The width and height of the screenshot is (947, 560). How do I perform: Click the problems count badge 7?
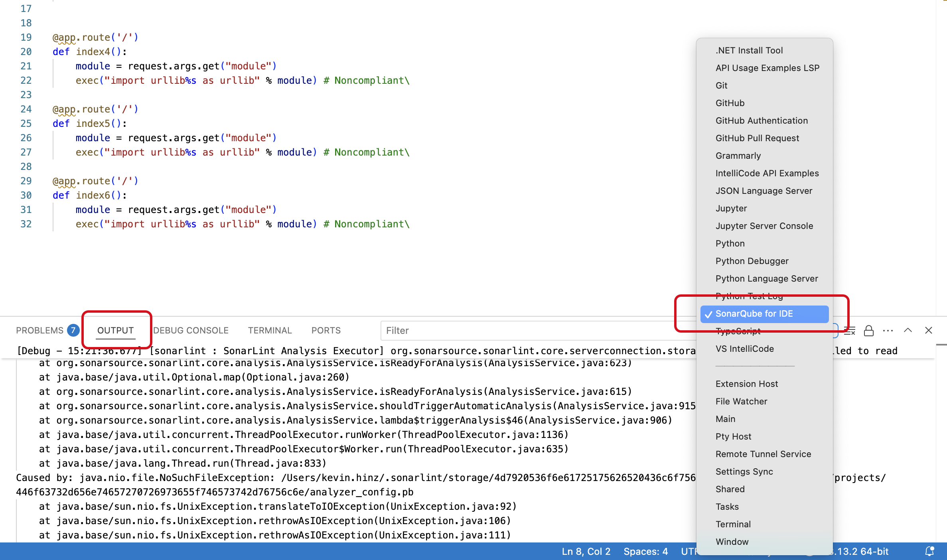(x=73, y=330)
